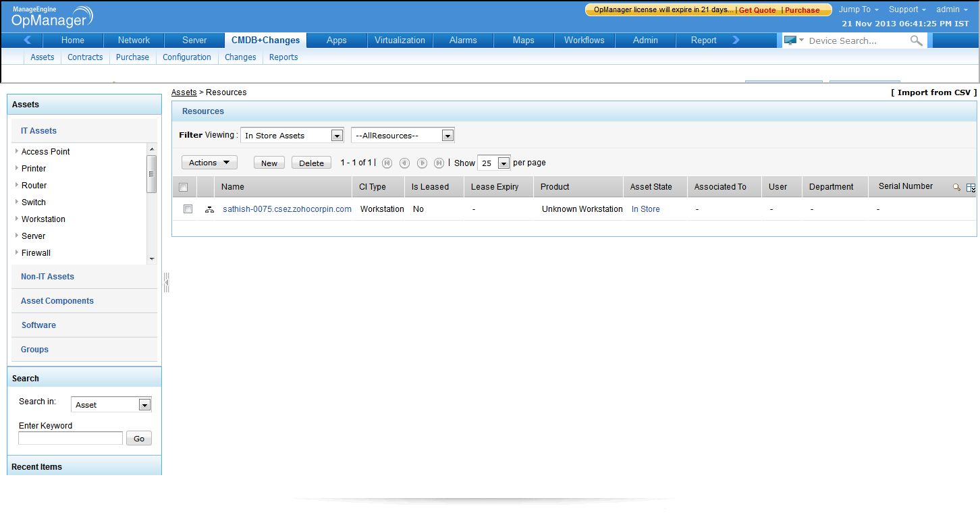
Task: Open the per page count dropdown
Action: [x=494, y=163]
